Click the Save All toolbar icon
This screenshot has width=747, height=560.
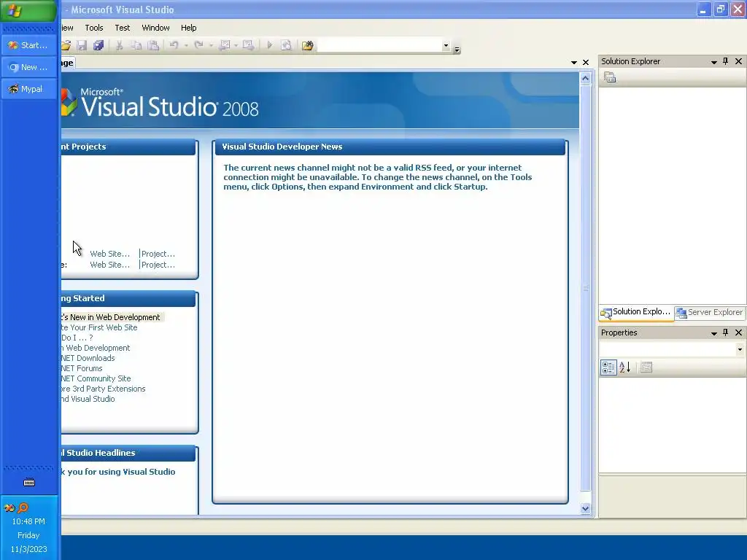point(98,45)
